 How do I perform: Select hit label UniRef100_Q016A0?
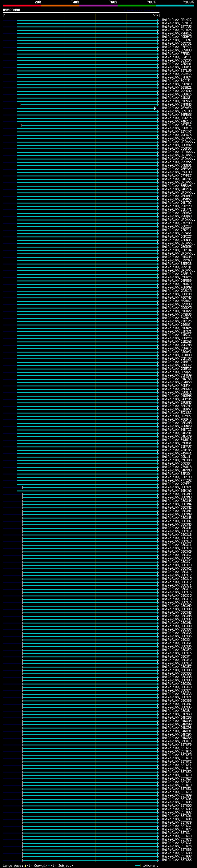coord(177,91)
